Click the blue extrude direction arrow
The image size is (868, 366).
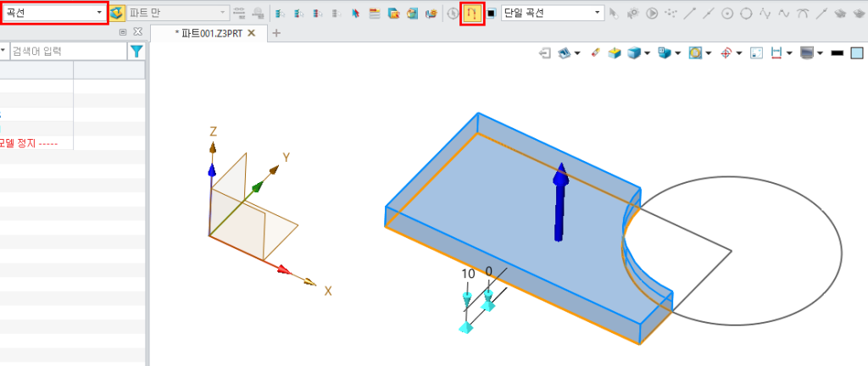[559, 202]
